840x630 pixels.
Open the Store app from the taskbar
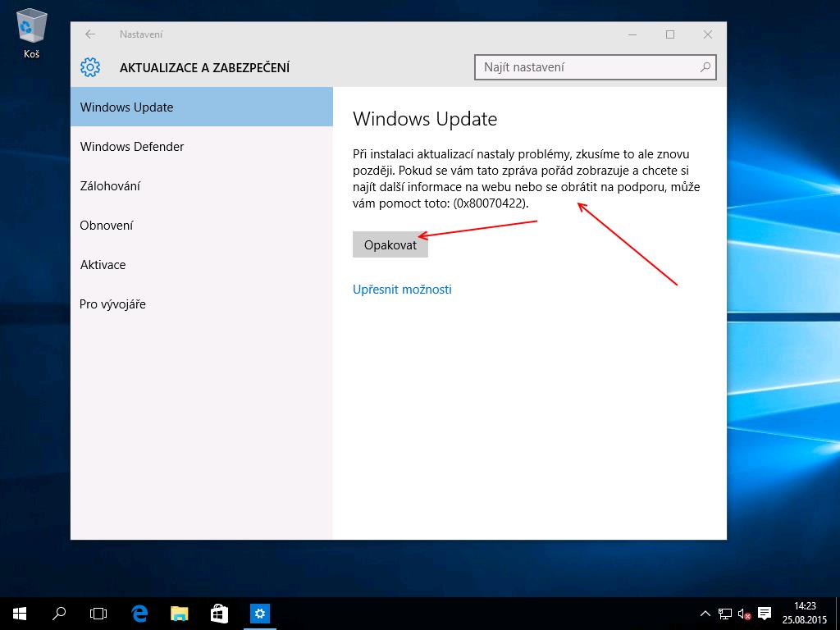[x=219, y=613]
